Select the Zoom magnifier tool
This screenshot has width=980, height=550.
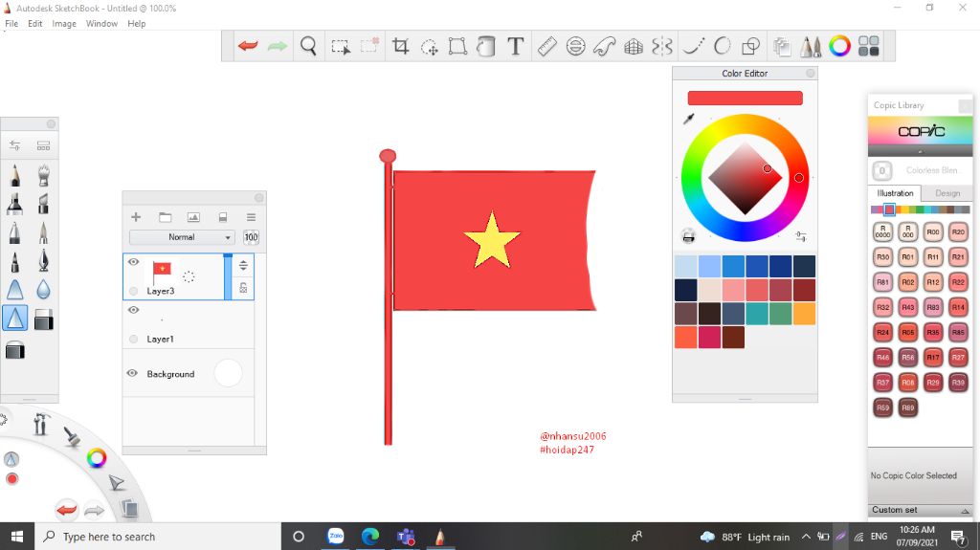pos(308,46)
